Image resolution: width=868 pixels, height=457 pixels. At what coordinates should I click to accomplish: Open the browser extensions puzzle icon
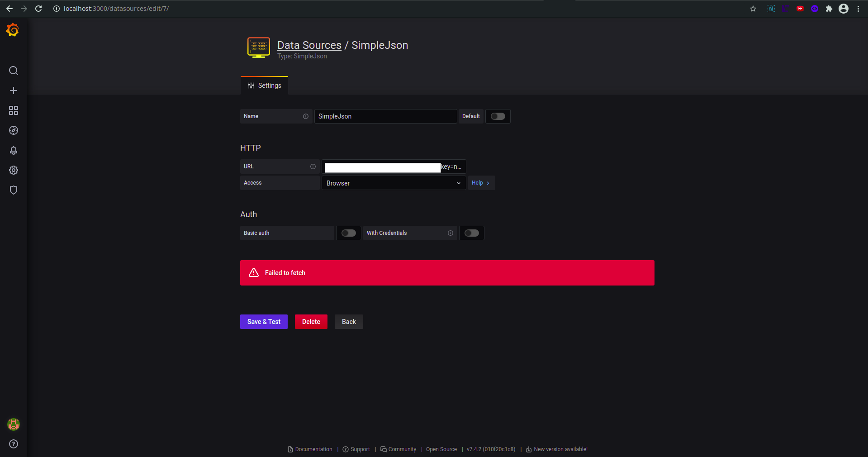[829, 9]
